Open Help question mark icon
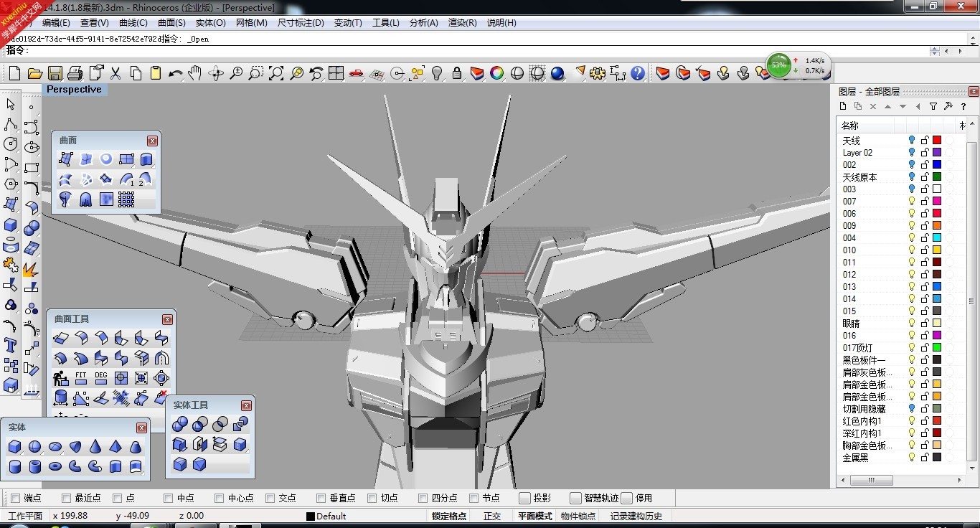Viewport: 980px width, 528px height. [x=638, y=73]
